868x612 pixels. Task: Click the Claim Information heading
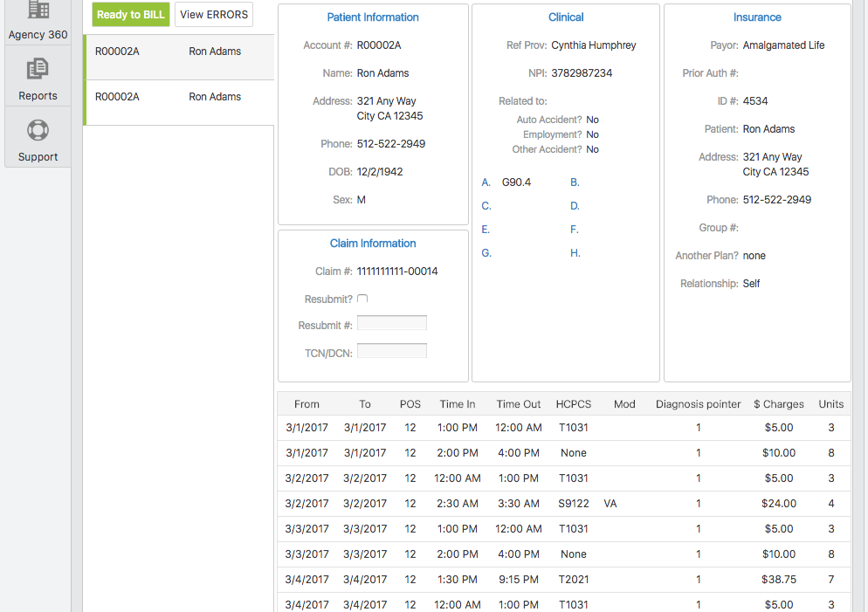click(x=373, y=244)
